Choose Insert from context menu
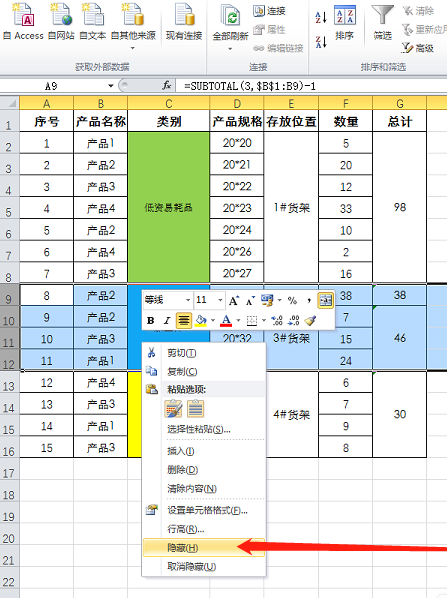The image size is (447, 598). [204, 452]
